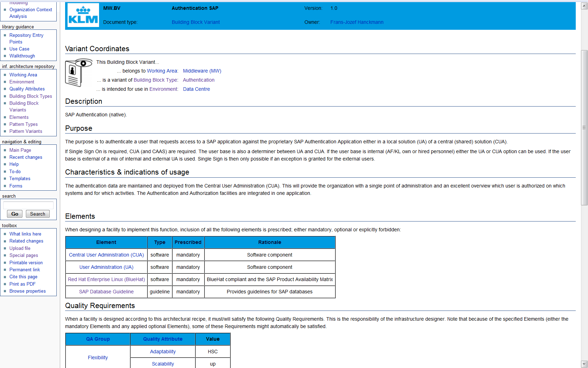The height and width of the screenshot is (368, 588).
Task: Open Pattern Variants in sidebar
Action: coord(26,131)
